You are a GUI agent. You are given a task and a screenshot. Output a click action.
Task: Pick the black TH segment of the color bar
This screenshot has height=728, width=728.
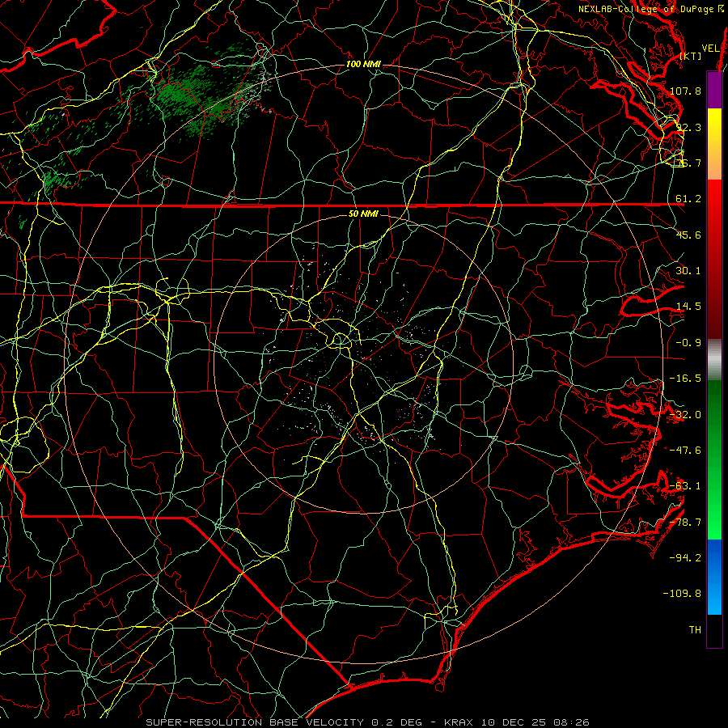(x=714, y=631)
